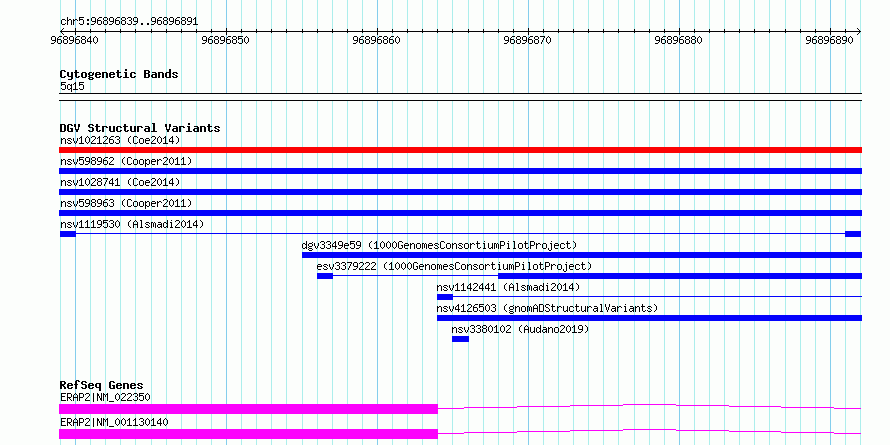Open variant label nsv1028741 (Coe2014)
The image size is (890, 445).
[120, 182]
